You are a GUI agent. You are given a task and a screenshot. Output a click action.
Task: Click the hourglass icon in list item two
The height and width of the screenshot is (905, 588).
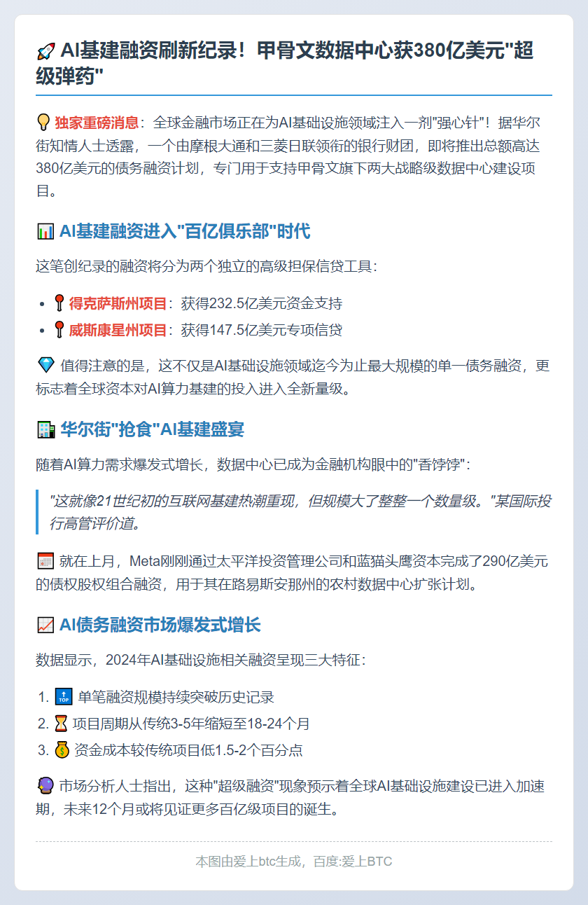[x=62, y=724]
